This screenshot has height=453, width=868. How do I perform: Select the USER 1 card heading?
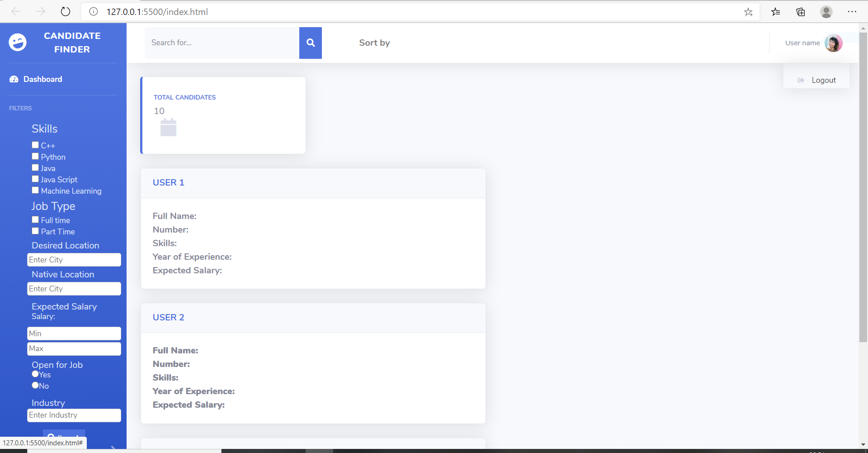coord(168,182)
